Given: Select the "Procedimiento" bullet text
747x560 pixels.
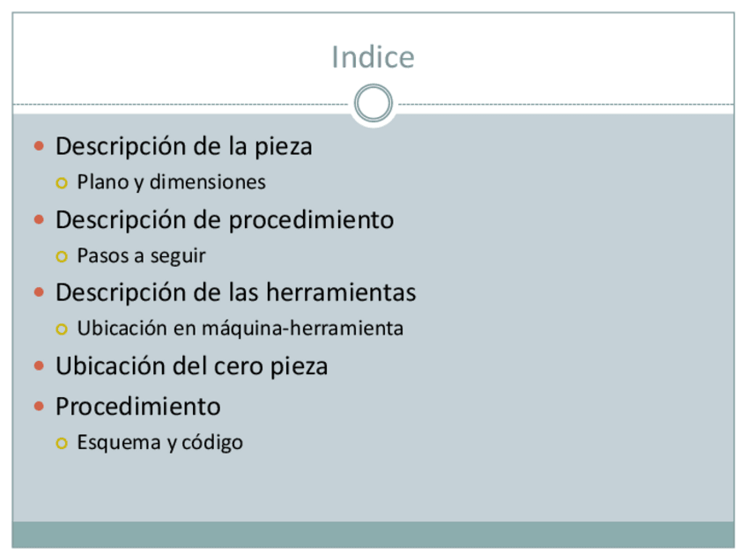Looking at the screenshot, I should coord(137,407).
